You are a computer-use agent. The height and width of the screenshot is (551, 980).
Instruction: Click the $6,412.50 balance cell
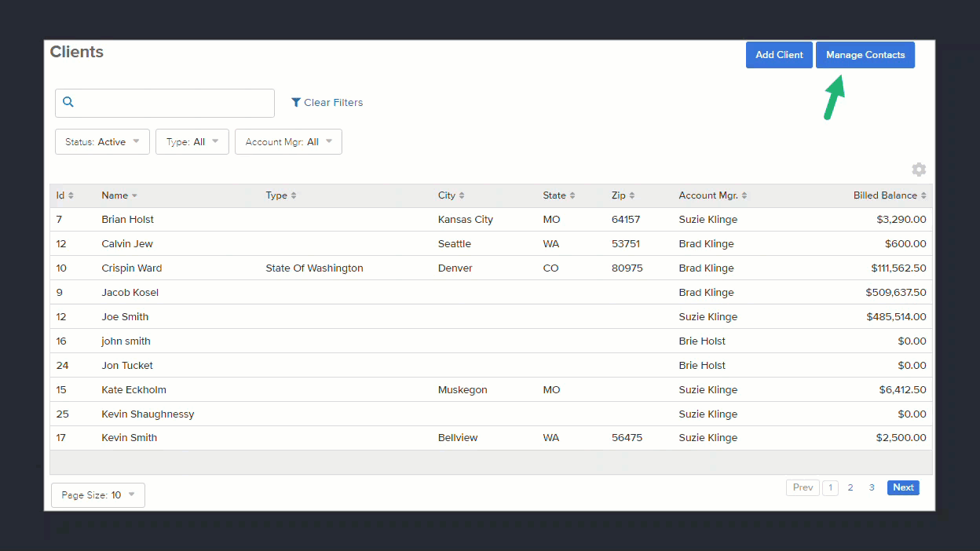[x=903, y=390]
